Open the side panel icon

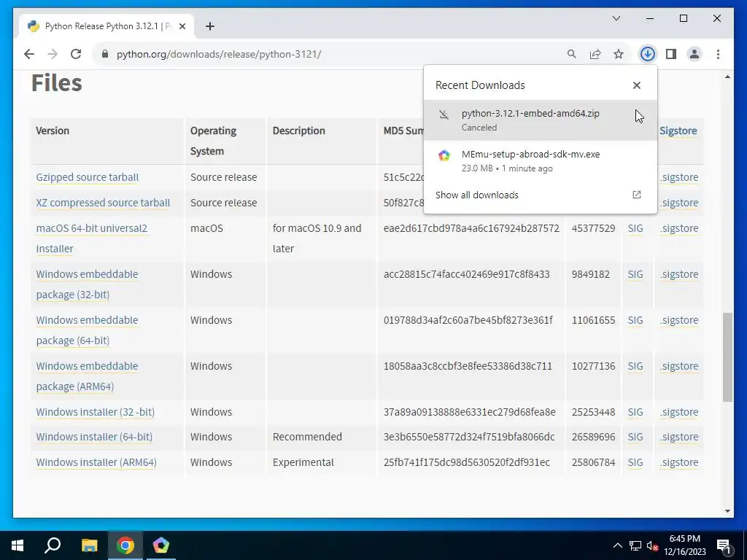(x=671, y=54)
